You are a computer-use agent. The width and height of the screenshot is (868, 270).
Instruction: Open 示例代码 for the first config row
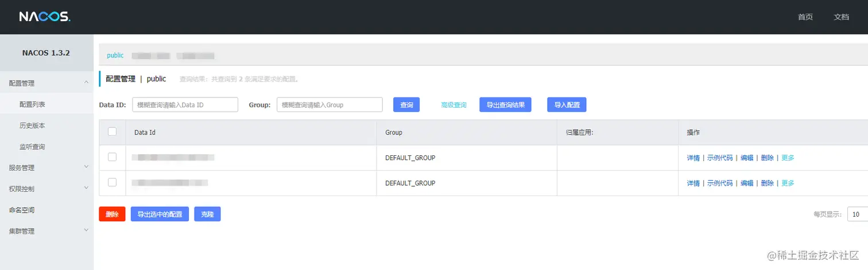tap(720, 158)
